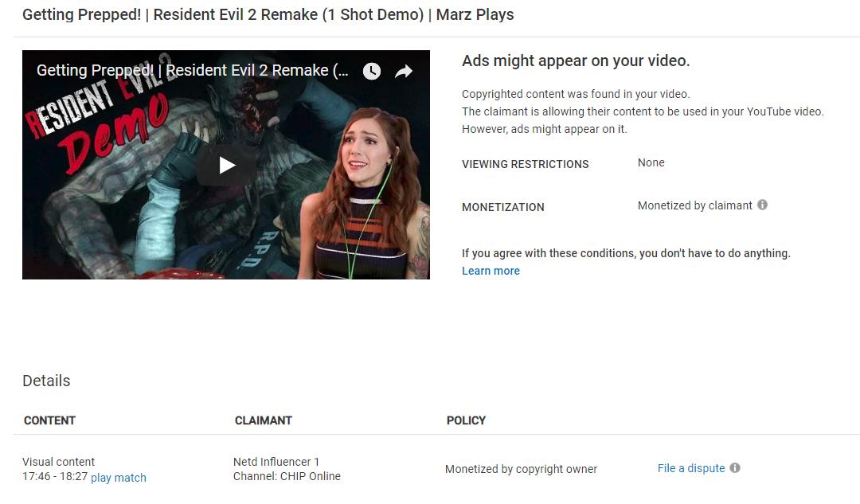Image resolution: width=860 pixels, height=504 pixels.
Task: Click the viewing restrictions value 'None'
Action: tap(651, 163)
